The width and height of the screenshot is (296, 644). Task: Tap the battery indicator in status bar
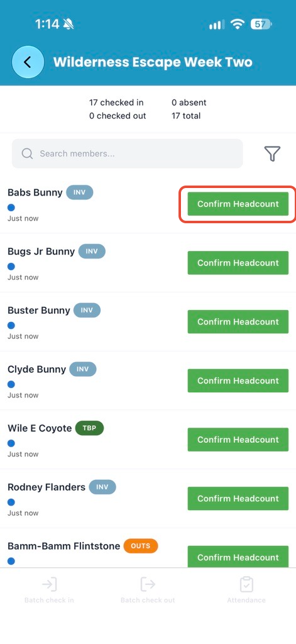(261, 25)
